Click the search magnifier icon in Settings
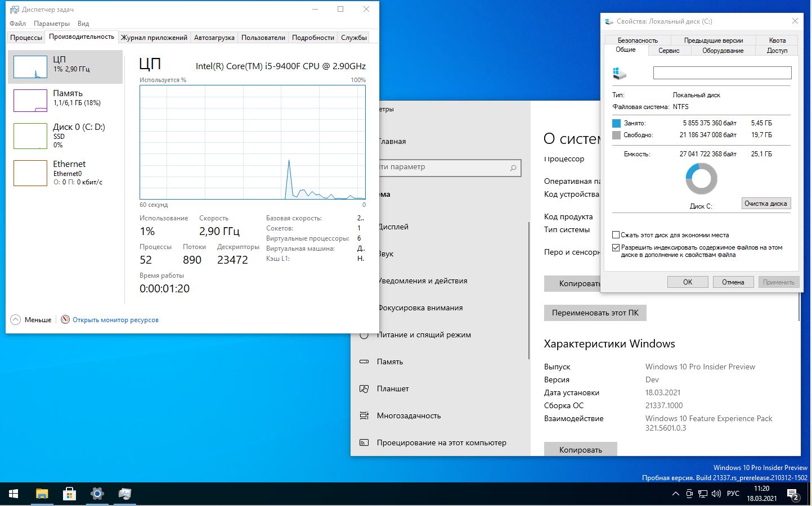 click(513, 168)
